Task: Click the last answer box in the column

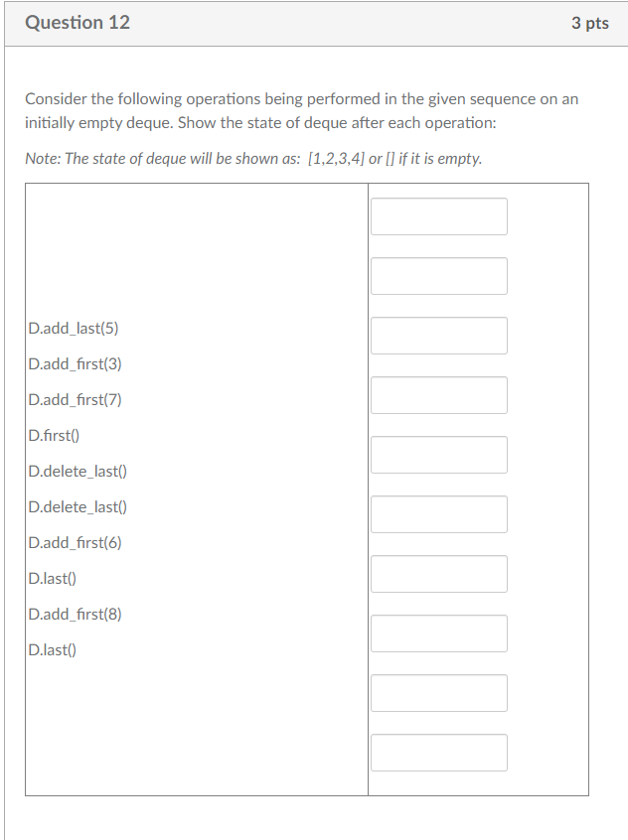Action: (438, 753)
